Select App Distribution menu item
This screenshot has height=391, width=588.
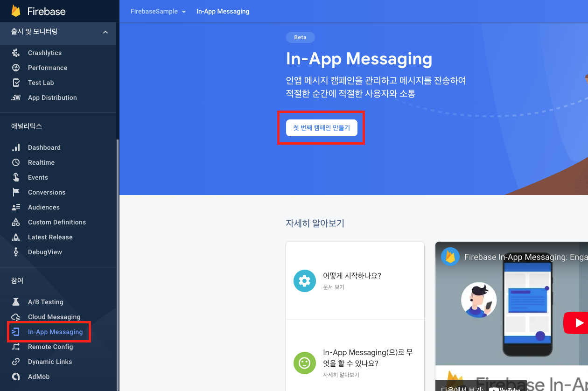tap(52, 98)
